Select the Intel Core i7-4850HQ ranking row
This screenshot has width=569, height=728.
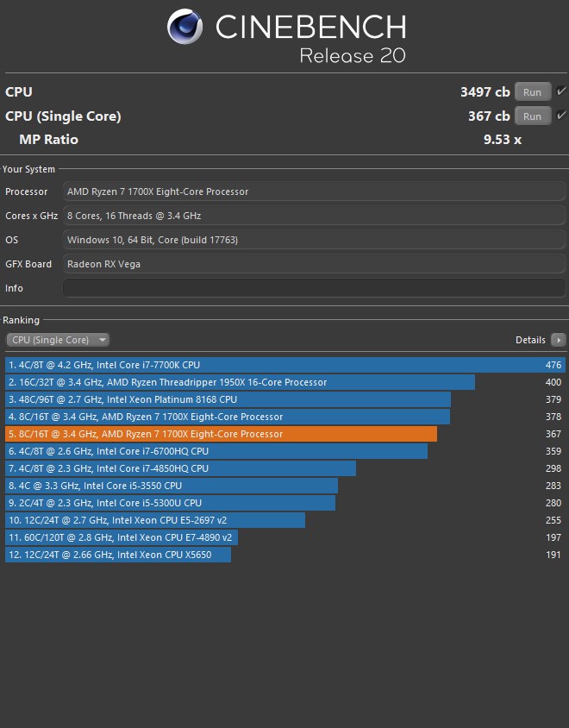click(x=285, y=468)
